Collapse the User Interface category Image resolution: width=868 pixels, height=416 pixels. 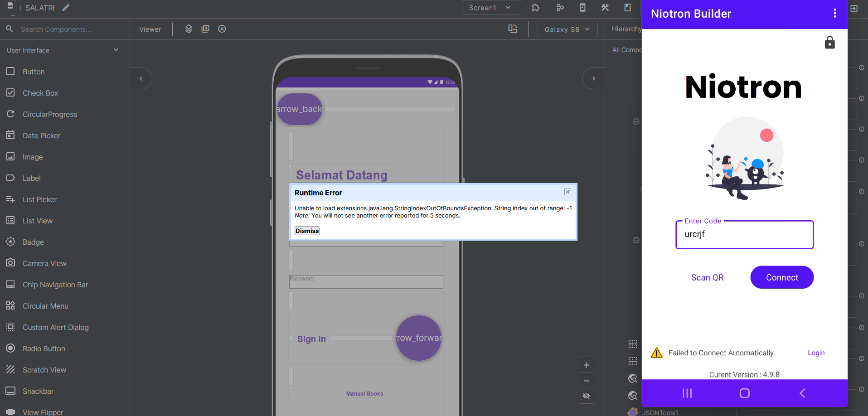click(x=65, y=50)
